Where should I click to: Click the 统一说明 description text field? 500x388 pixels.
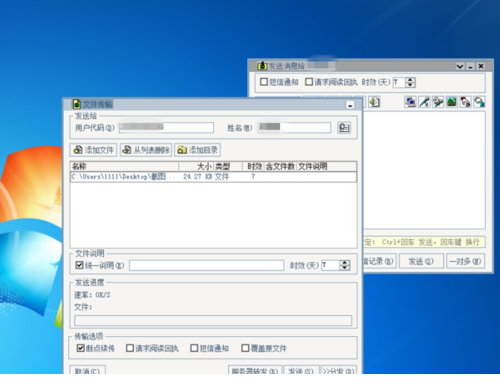[x=206, y=265]
